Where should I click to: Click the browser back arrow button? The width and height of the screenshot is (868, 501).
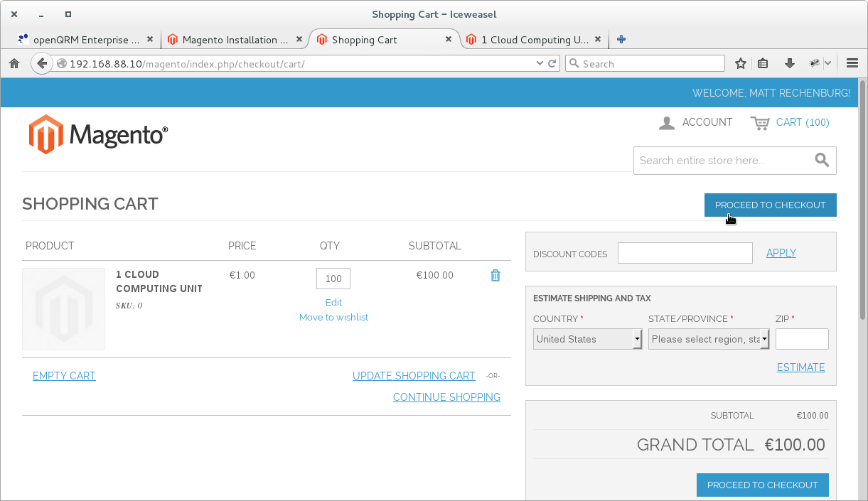42,63
